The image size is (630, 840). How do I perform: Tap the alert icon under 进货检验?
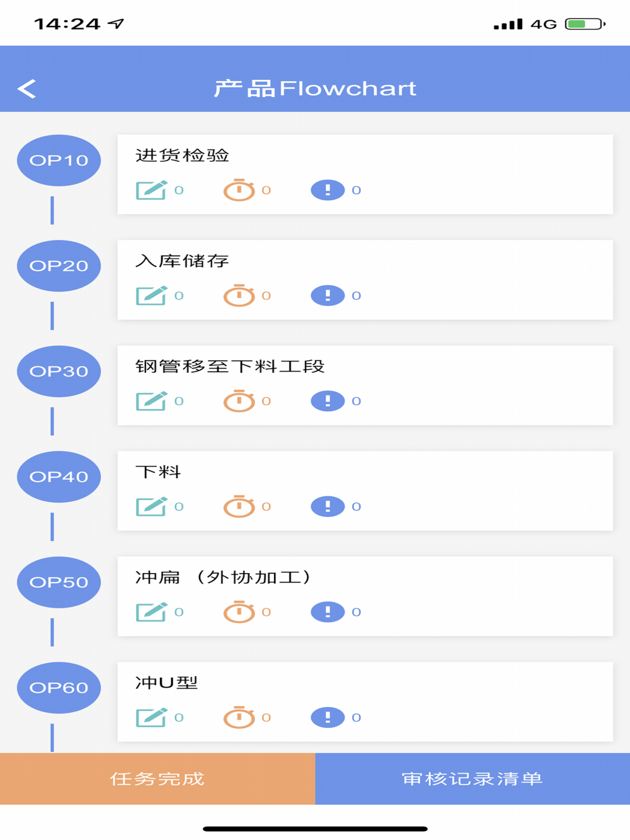tap(328, 190)
